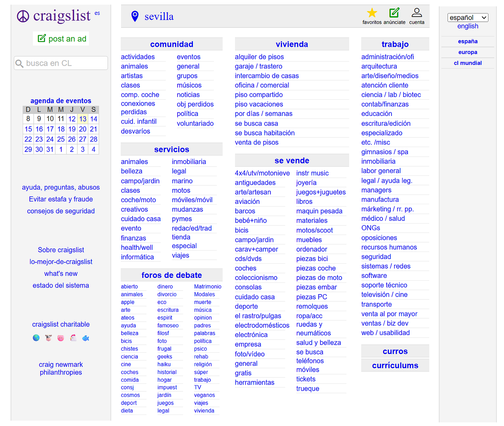This screenshot has height=426, width=504.
Task: Open the cl mundial link
Action: [468, 63]
